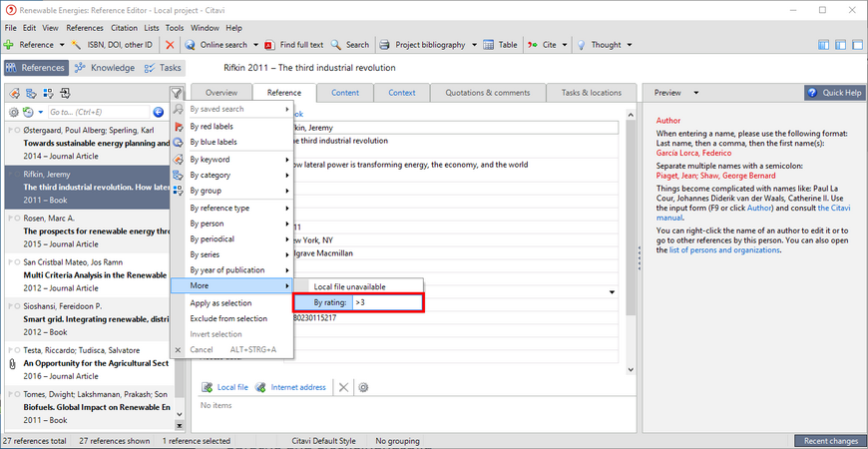Add reference by ISBN, DOI, other ID

tap(112, 45)
